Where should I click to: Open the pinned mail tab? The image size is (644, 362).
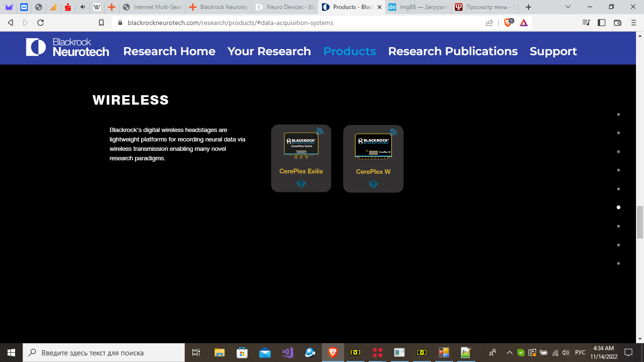(24, 7)
